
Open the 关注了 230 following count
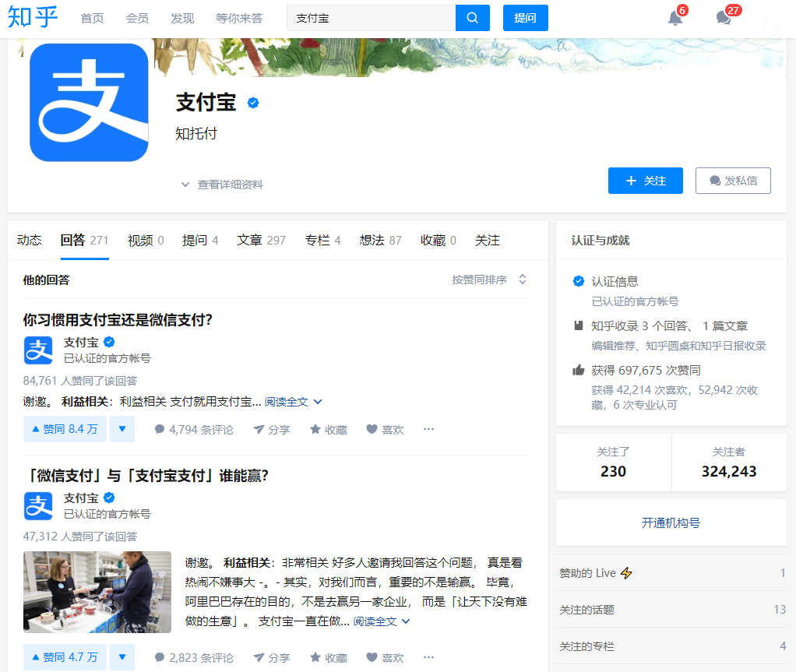613,463
